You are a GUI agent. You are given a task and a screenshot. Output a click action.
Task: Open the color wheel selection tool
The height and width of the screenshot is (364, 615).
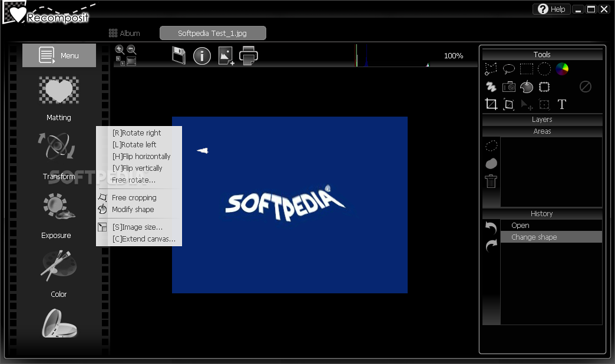562,69
